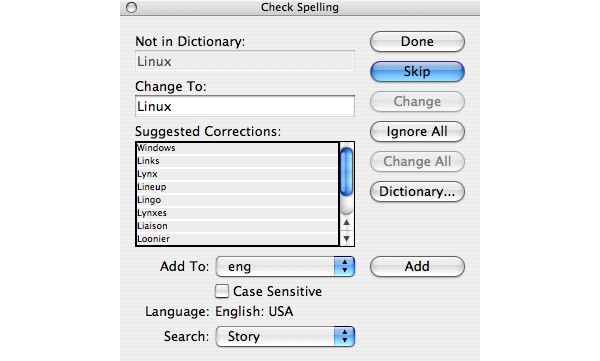600x361 pixels.
Task: Choose Lynxes from suggested corrections
Action: tap(237, 213)
